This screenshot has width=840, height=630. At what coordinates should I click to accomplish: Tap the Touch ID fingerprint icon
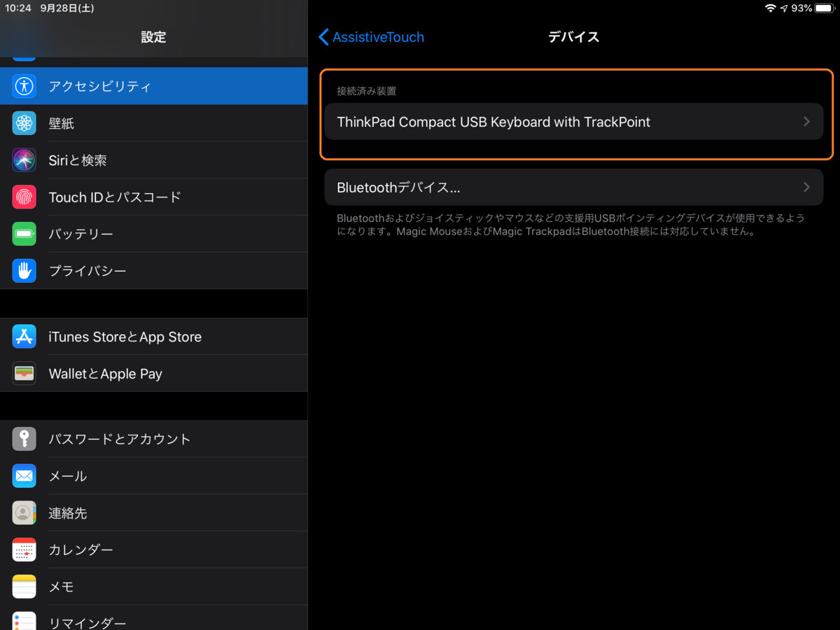(x=24, y=197)
